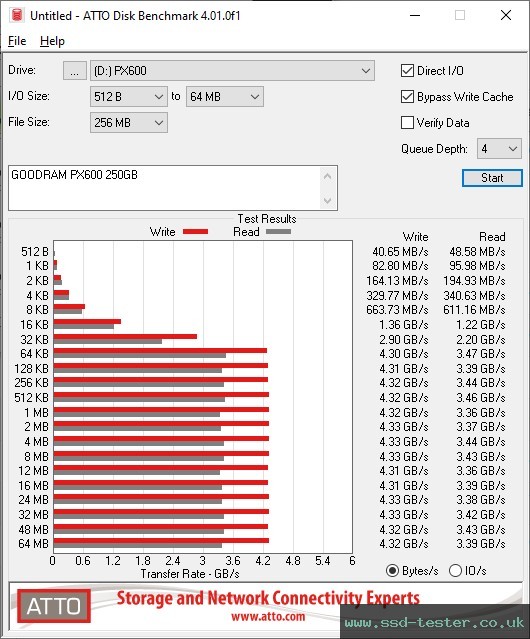
Task: Click the description box scroll down arrow
Action: pyautogui.click(x=328, y=201)
